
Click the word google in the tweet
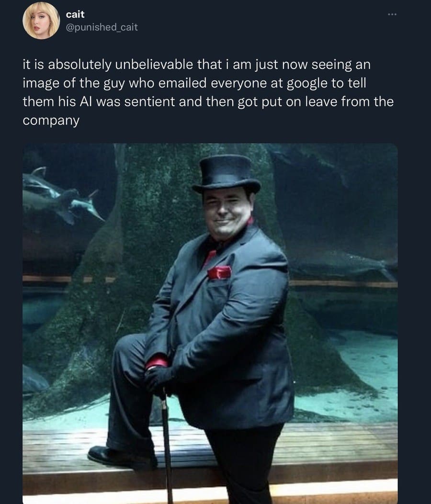[306, 84]
